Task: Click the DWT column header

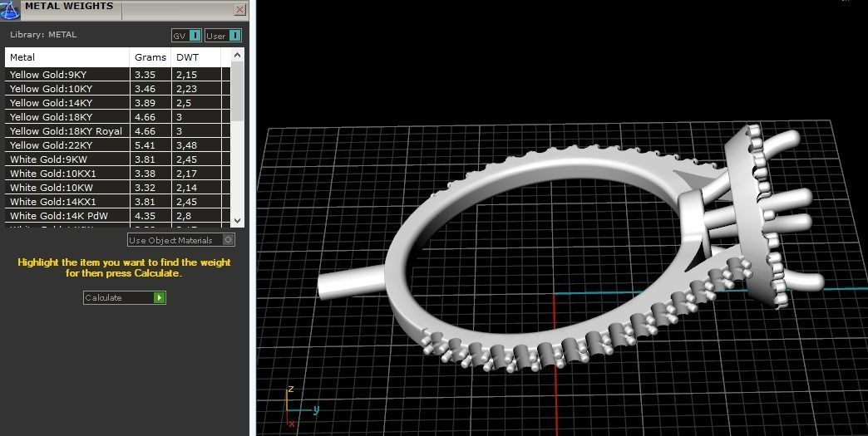Action: 196,57
